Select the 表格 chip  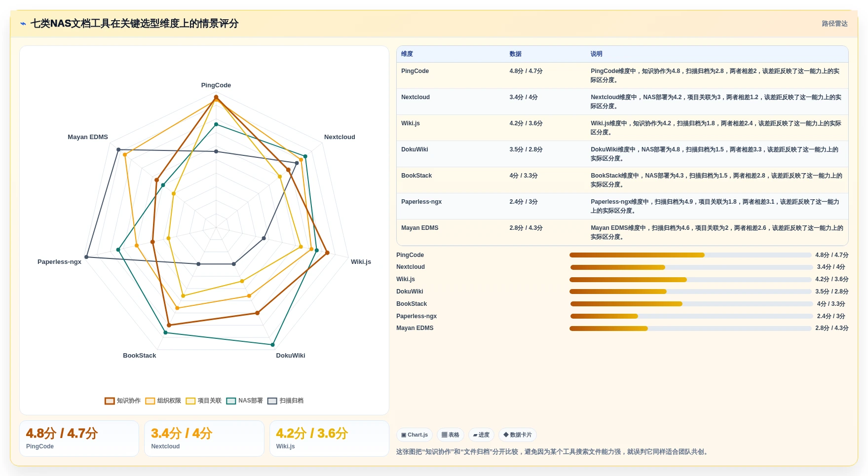tap(450, 435)
